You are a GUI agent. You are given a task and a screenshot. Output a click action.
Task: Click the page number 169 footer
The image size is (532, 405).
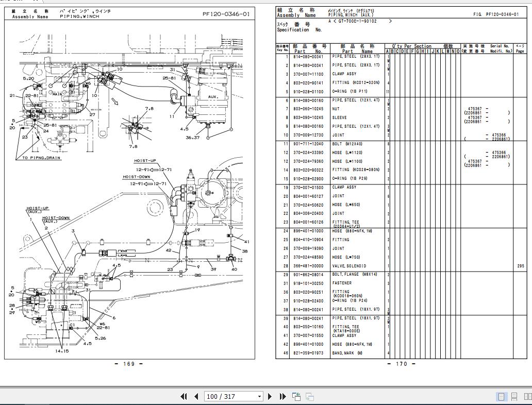[128, 364]
